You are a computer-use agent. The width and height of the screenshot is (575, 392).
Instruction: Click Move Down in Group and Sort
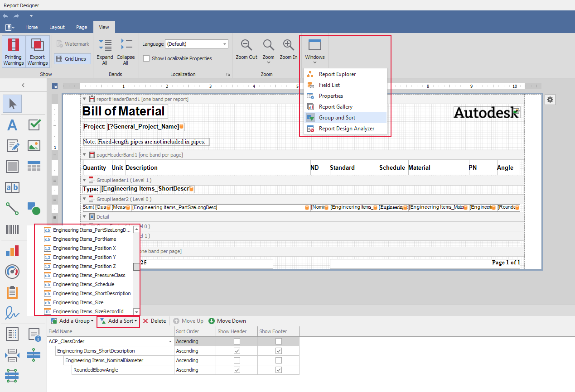tap(227, 321)
